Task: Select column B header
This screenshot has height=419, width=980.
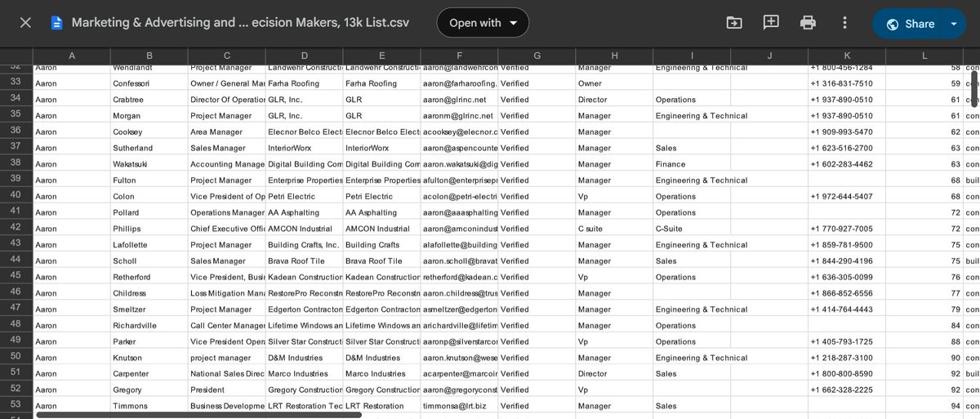Action: [x=149, y=56]
